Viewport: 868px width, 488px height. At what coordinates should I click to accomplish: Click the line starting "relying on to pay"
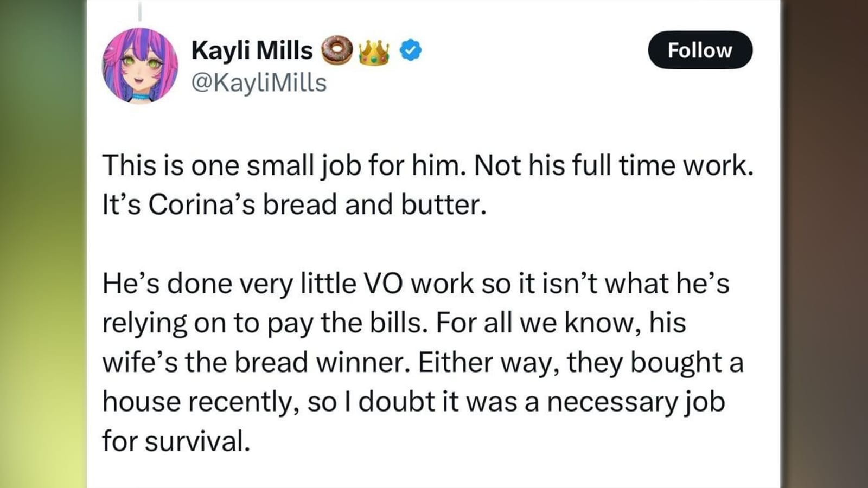click(394, 323)
